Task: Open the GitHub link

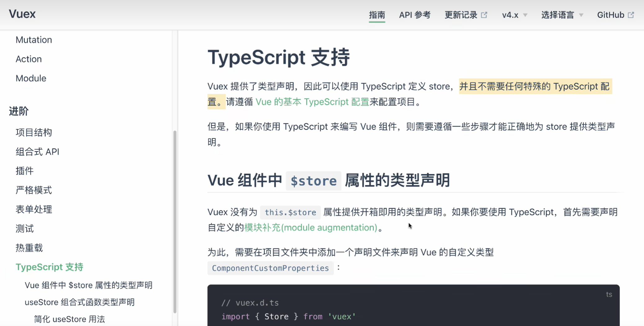Action: (x=615, y=15)
